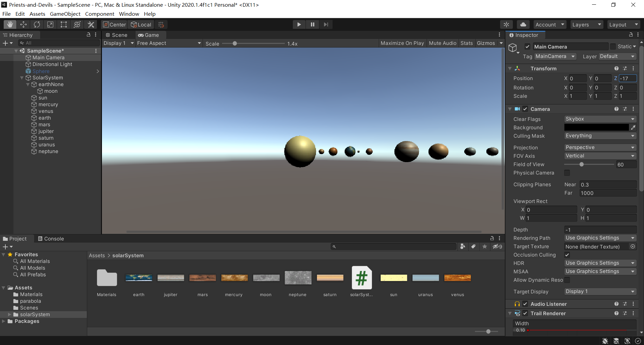
Task: Open Culling Mask dropdown
Action: [x=600, y=136]
